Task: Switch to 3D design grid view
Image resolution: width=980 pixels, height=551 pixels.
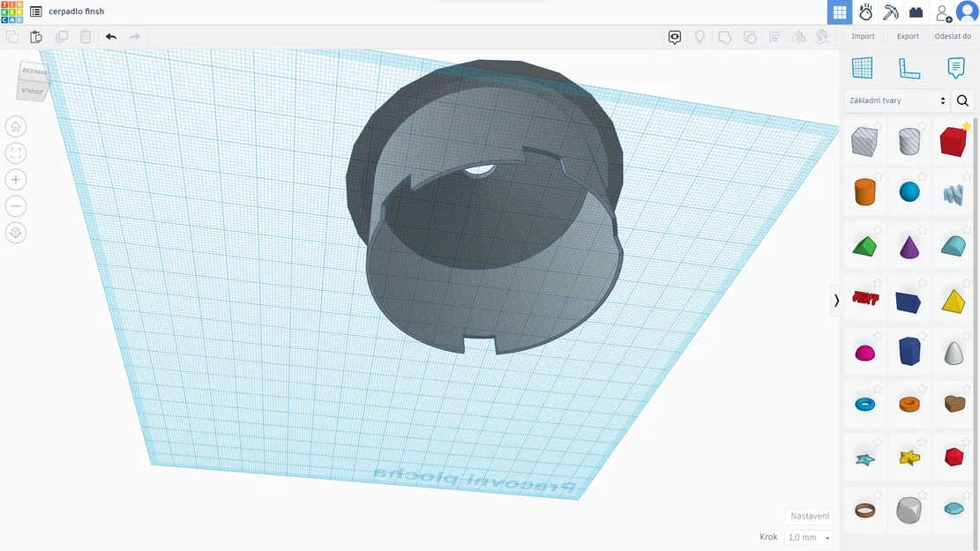Action: (x=840, y=11)
